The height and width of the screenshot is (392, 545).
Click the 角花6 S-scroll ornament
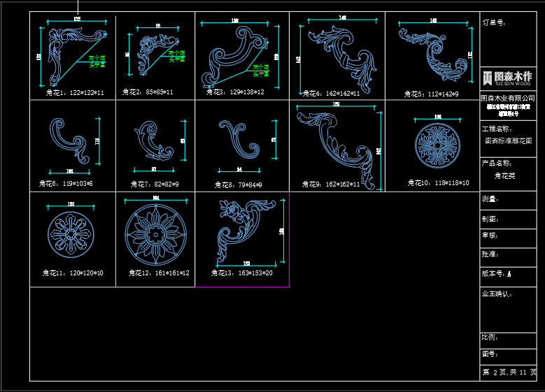click(68, 138)
